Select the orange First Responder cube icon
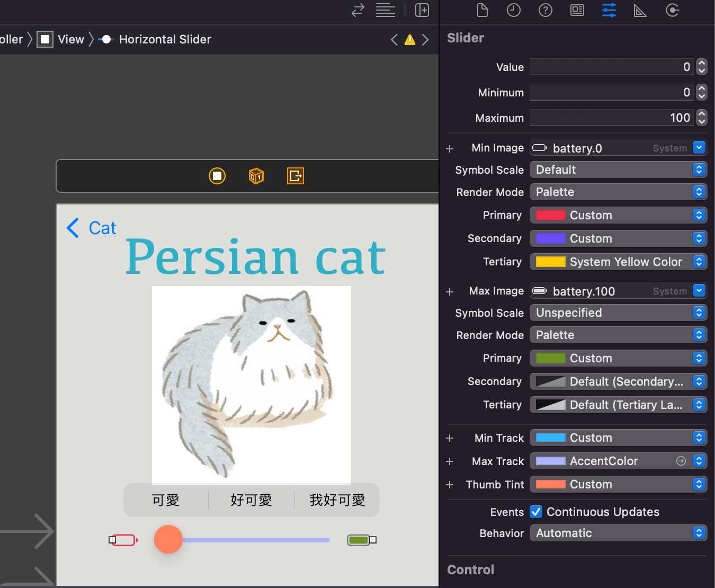Screen dimensions: 715x588 pos(256,175)
